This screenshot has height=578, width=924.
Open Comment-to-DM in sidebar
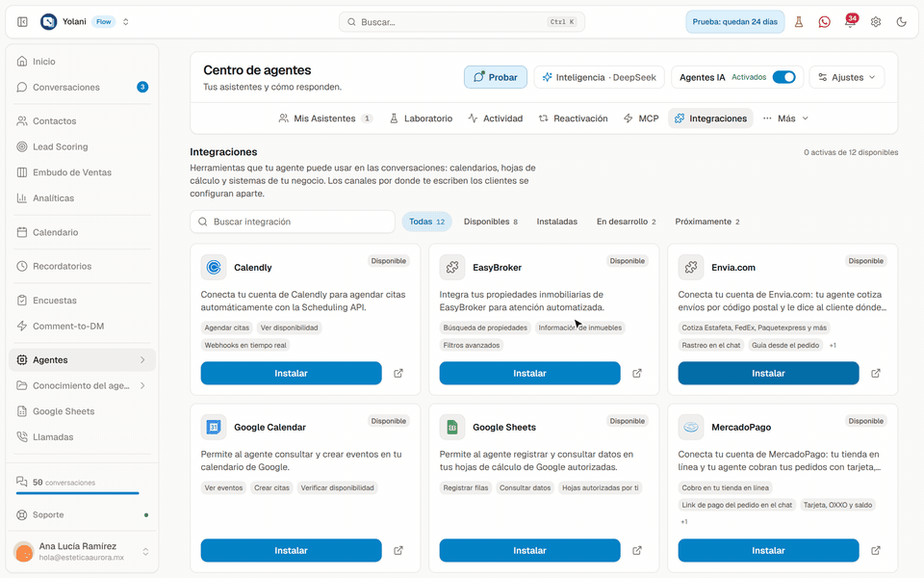82,327
